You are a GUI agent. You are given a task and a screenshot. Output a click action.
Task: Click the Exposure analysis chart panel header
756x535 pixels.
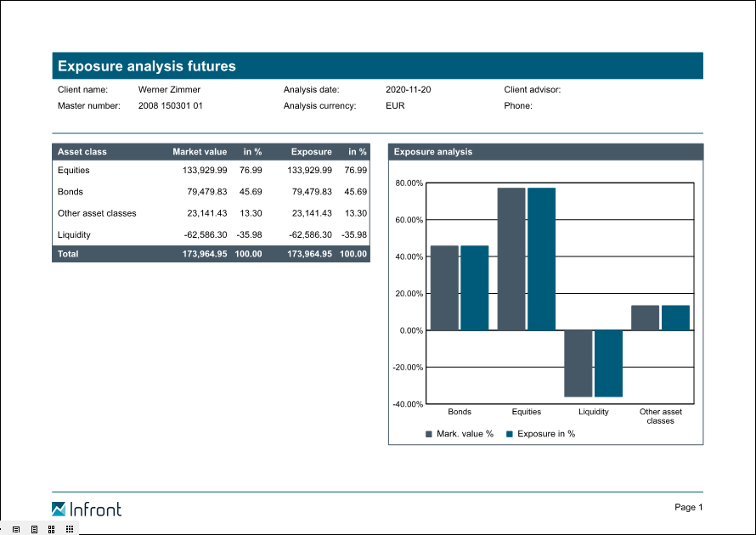coord(545,152)
